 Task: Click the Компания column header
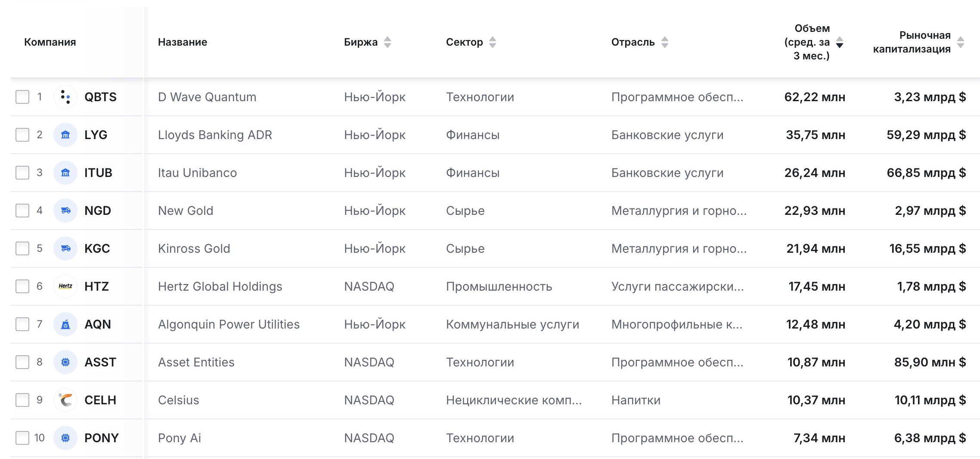coord(50,42)
